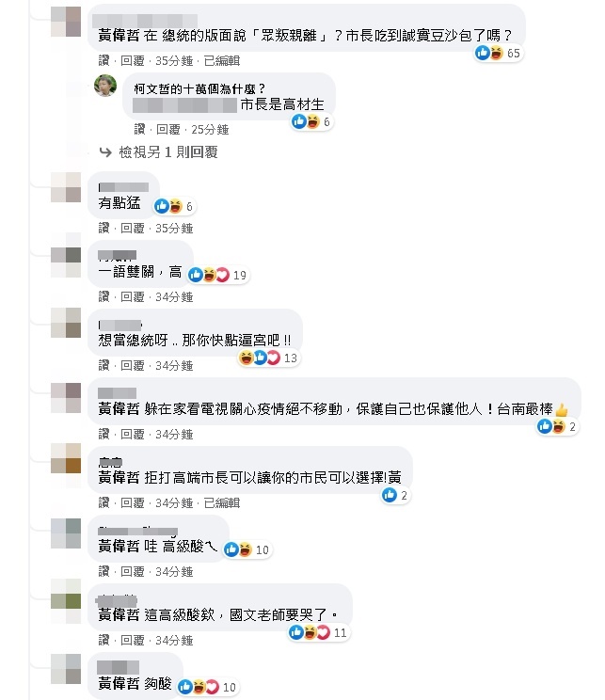View reactions on 一語雙關 comment showing 19
Viewport: 605px width, 700px height.
[217, 275]
